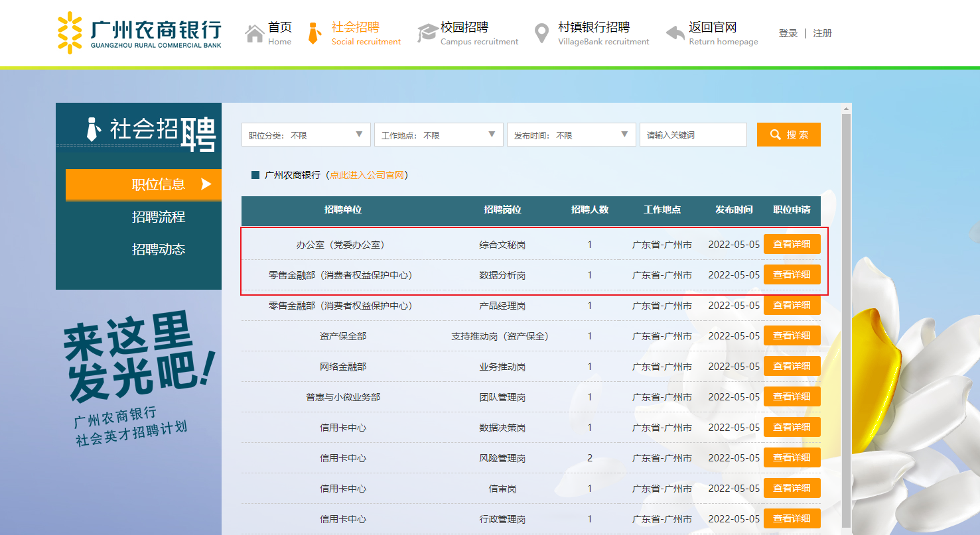View details for 数据分析岗
The width and height of the screenshot is (980, 535).
[x=792, y=274]
